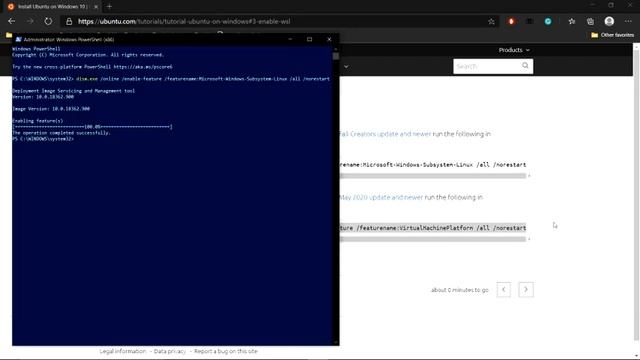This screenshot has height=360, width=640.
Task: Select the Install Ubuntu on Windows 10 tab
Action: tap(52, 7)
